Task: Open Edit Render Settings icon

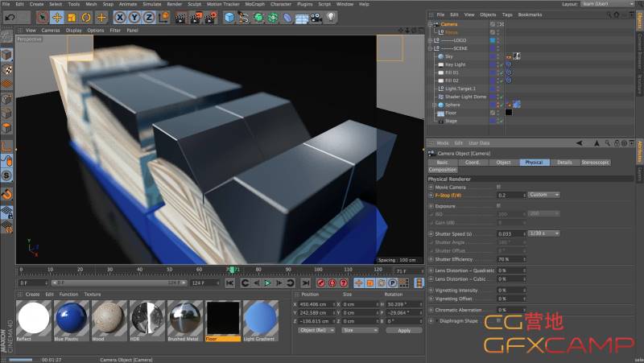Action: (x=211, y=17)
